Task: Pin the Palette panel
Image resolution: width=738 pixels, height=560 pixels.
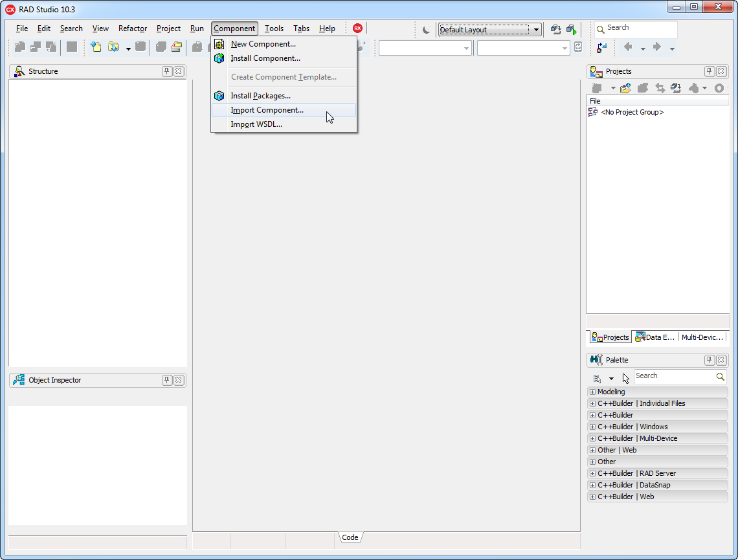Action: pyautogui.click(x=710, y=360)
